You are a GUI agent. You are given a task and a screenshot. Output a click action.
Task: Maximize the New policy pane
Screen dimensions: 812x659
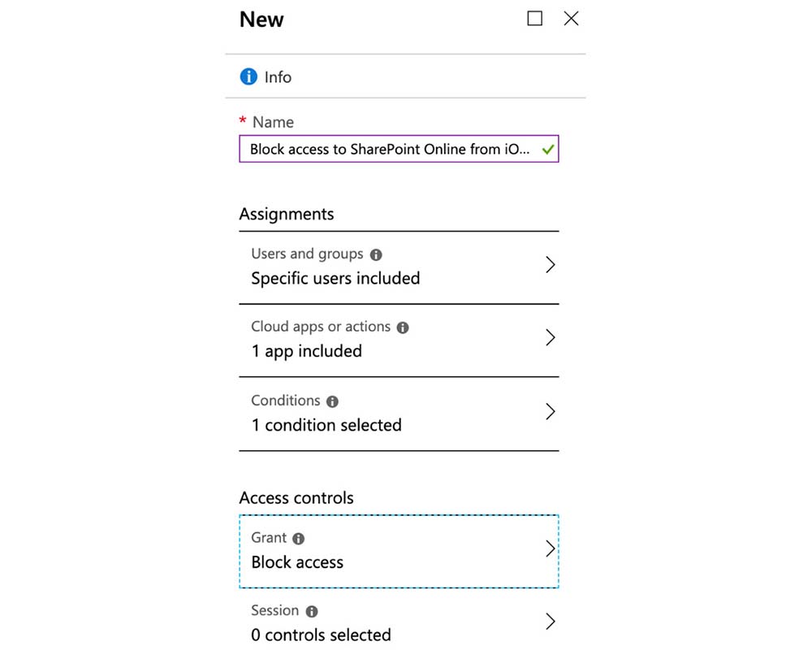(534, 19)
